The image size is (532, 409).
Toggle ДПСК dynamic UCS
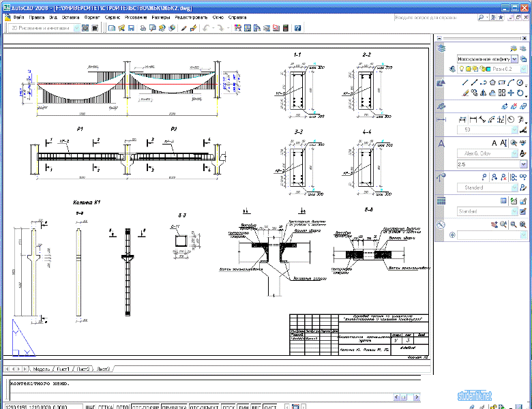coord(228,407)
